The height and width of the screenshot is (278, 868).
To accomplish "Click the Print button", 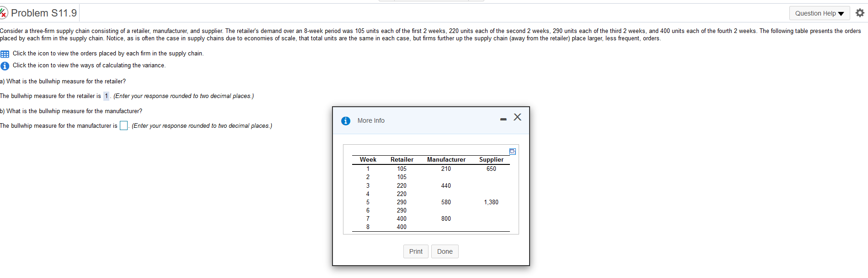I will click(416, 251).
